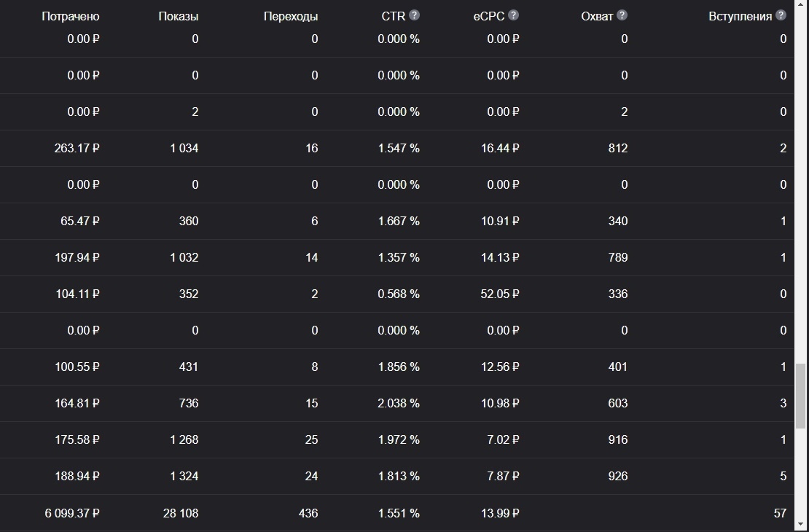809x532 pixels.
Task: Click the eCPC help question mark icon
Action: coord(513,15)
